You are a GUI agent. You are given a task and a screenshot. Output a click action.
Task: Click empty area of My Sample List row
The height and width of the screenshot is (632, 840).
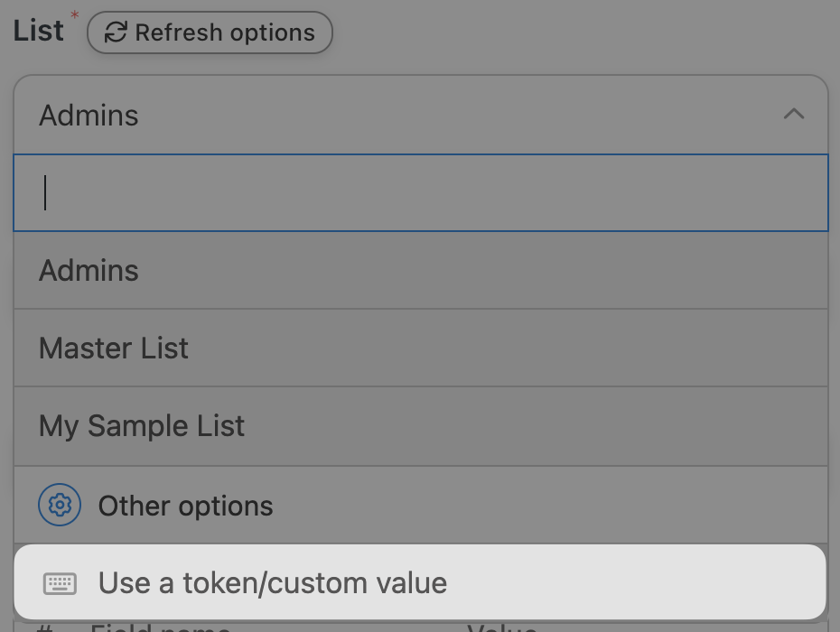coord(542,426)
